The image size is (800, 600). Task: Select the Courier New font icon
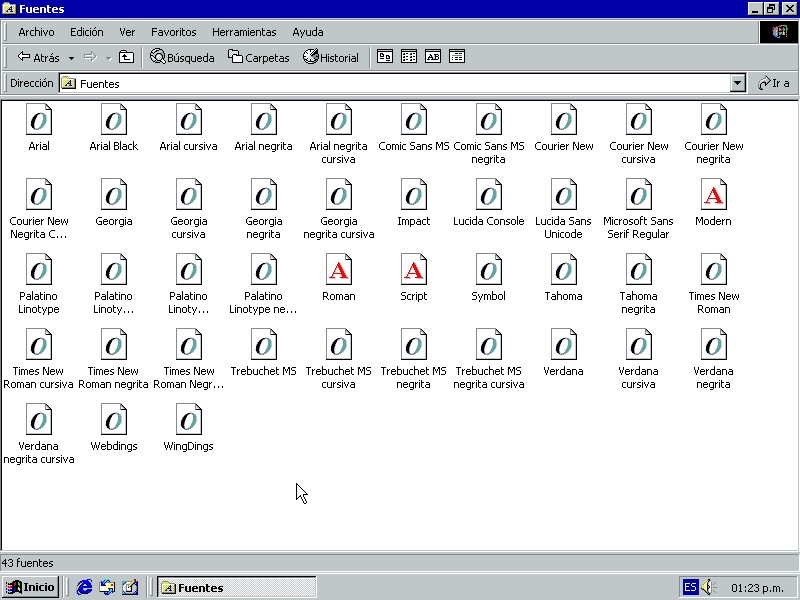564,119
